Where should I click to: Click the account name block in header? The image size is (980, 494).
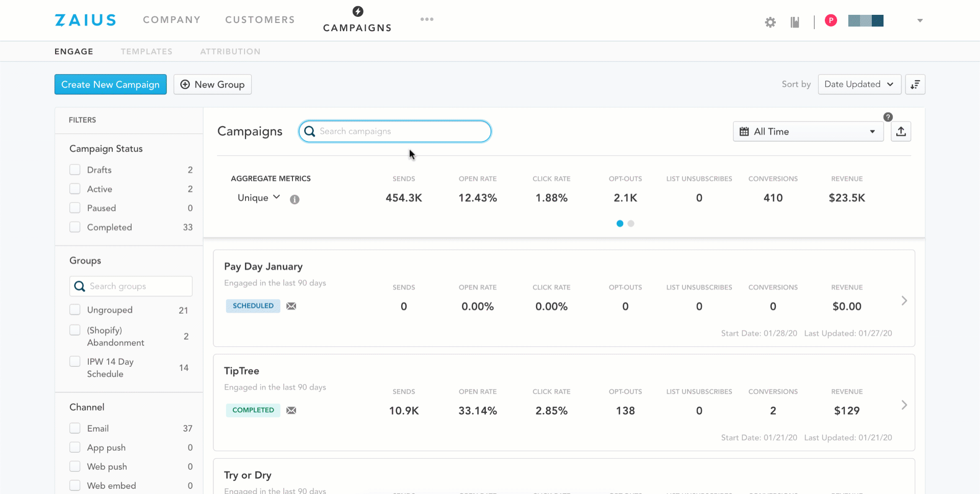click(x=866, y=20)
